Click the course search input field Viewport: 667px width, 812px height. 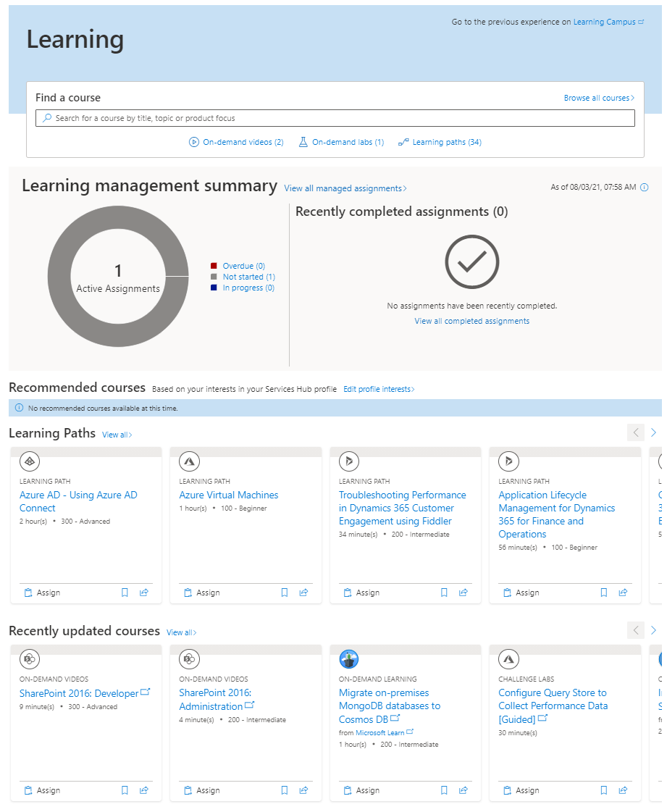point(335,118)
